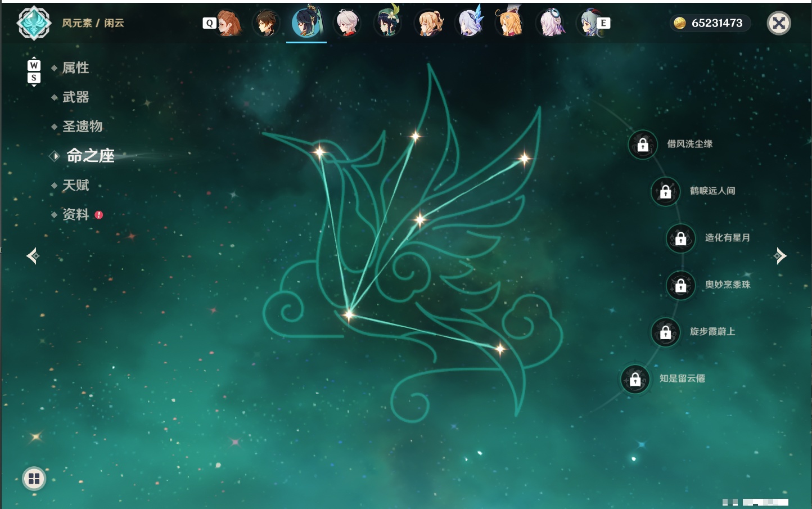The image size is (812, 509).
Task: Click the star on the lower tail feather
Action: 500,349
